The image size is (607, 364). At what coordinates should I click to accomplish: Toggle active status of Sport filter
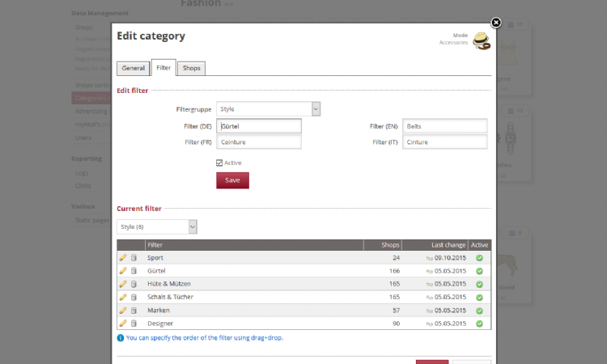[x=479, y=258]
